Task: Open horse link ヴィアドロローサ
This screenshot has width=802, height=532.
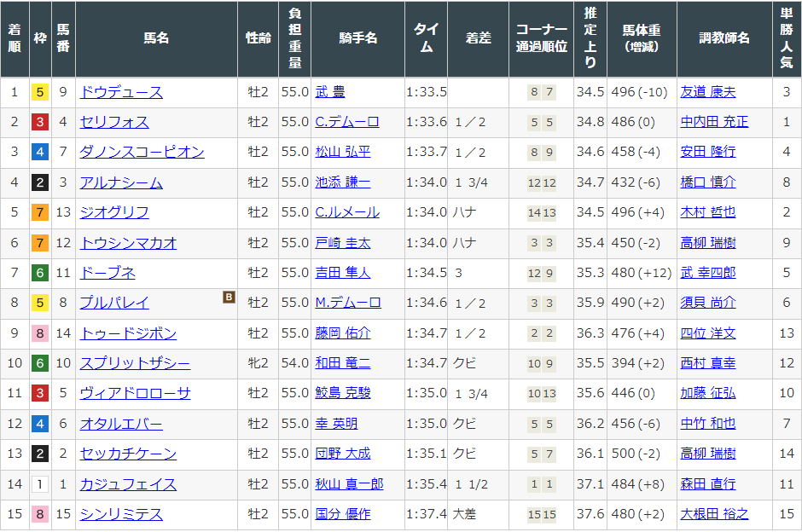Action: (x=135, y=393)
